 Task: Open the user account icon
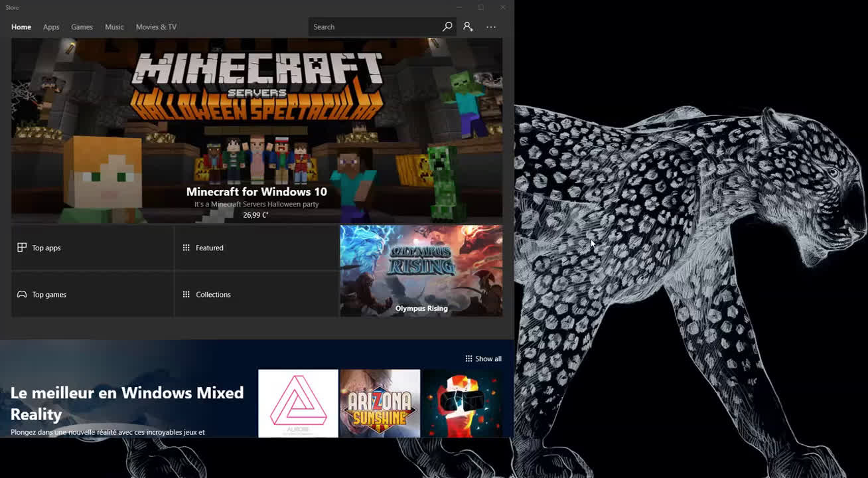(468, 27)
